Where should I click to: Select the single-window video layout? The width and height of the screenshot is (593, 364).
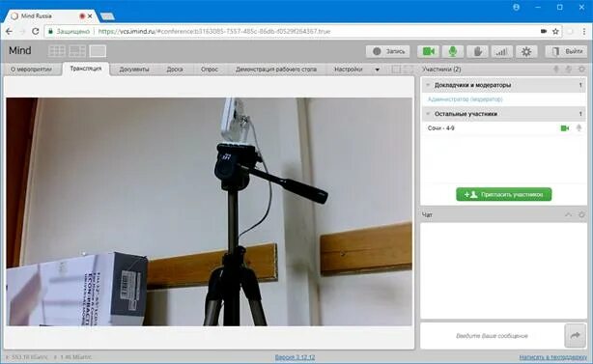[98, 51]
